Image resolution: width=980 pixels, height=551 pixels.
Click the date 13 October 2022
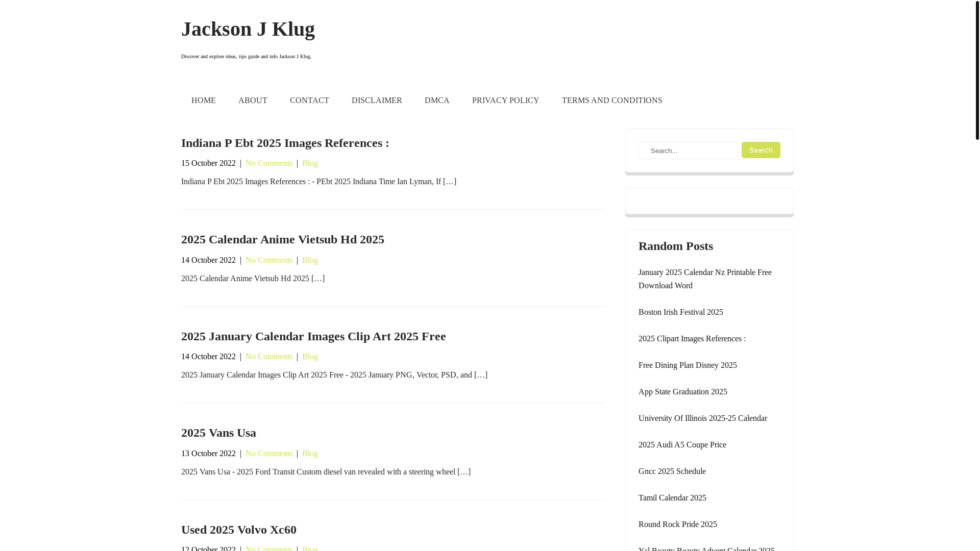pos(208,454)
